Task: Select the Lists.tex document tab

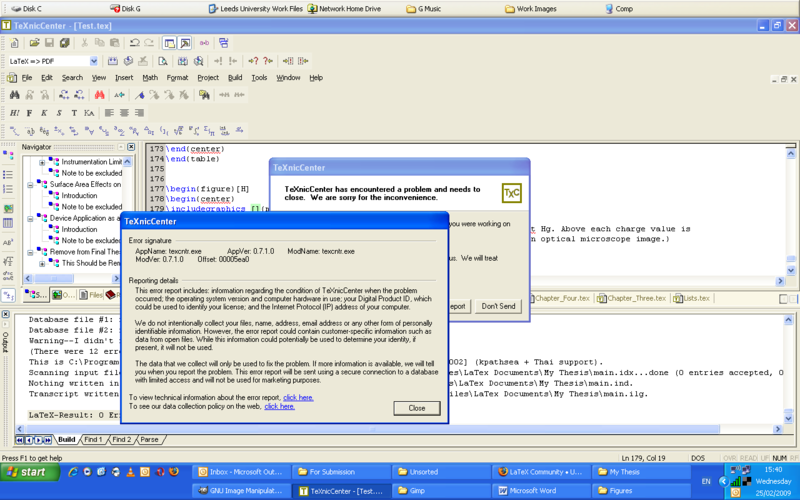Action: click(692, 298)
